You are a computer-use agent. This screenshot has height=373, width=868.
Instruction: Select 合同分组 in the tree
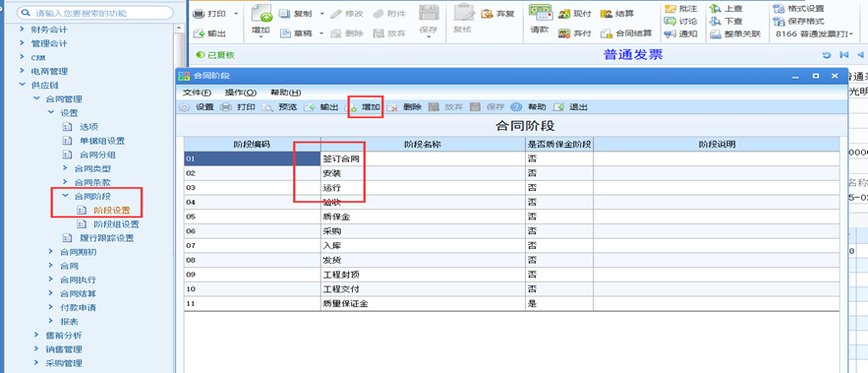click(x=98, y=155)
